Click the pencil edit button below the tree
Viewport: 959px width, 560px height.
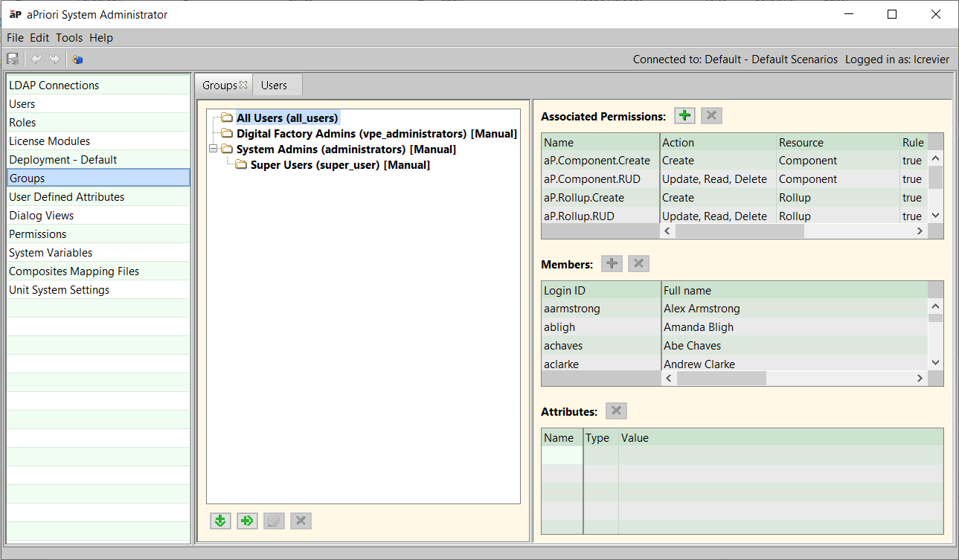[x=274, y=521]
